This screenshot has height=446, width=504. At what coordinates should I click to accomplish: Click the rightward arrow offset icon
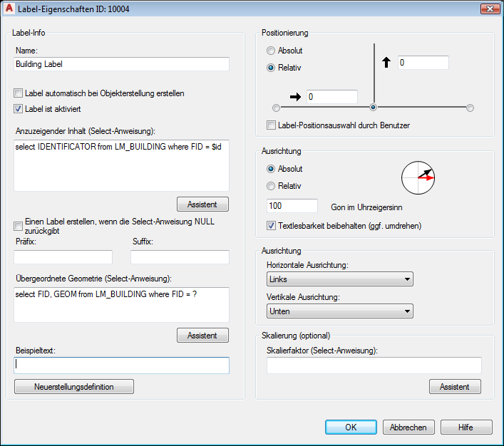(x=295, y=97)
